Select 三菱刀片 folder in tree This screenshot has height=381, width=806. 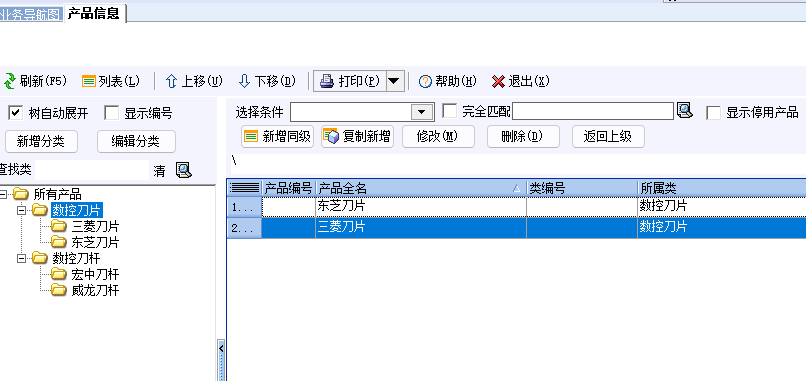[x=96, y=226]
